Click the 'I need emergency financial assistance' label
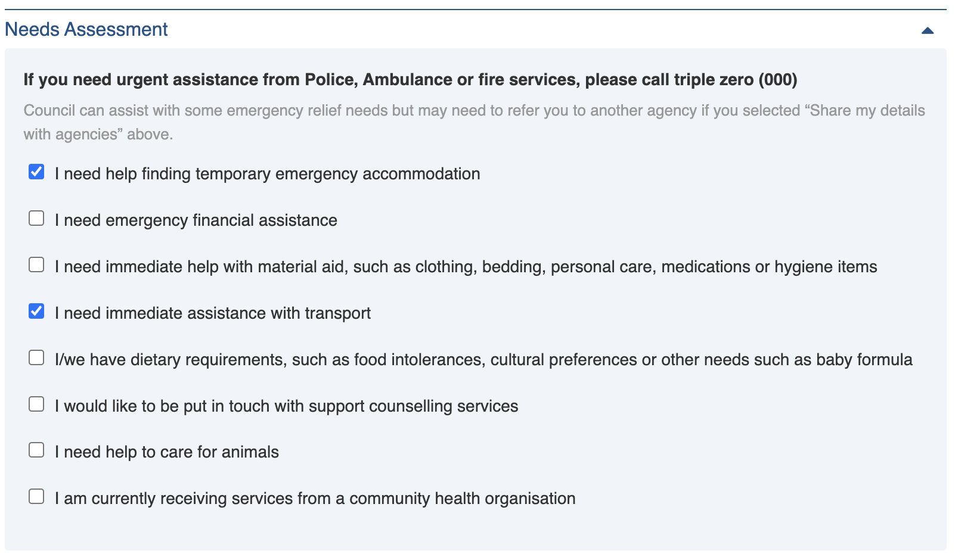This screenshot has height=560, width=955. coord(196,220)
